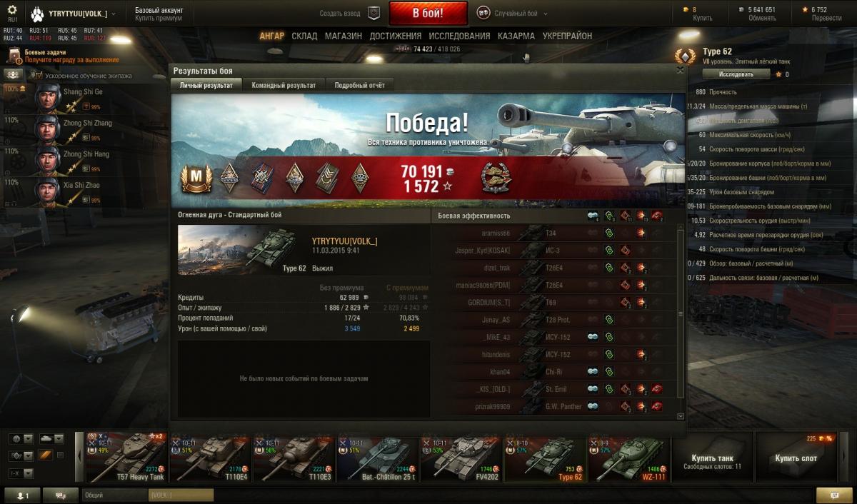Open the settings gear icon
The height and width of the screenshot is (504, 857).
pyautogui.click(x=13, y=11)
